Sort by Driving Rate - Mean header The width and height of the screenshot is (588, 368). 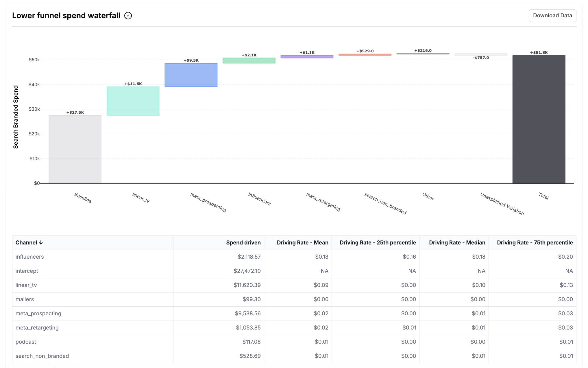302,243
